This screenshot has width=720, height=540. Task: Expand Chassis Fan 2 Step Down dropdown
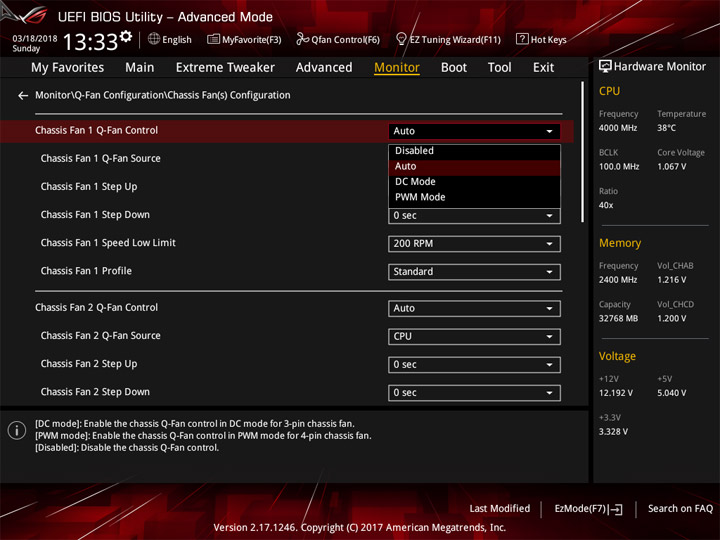[x=474, y=393]
